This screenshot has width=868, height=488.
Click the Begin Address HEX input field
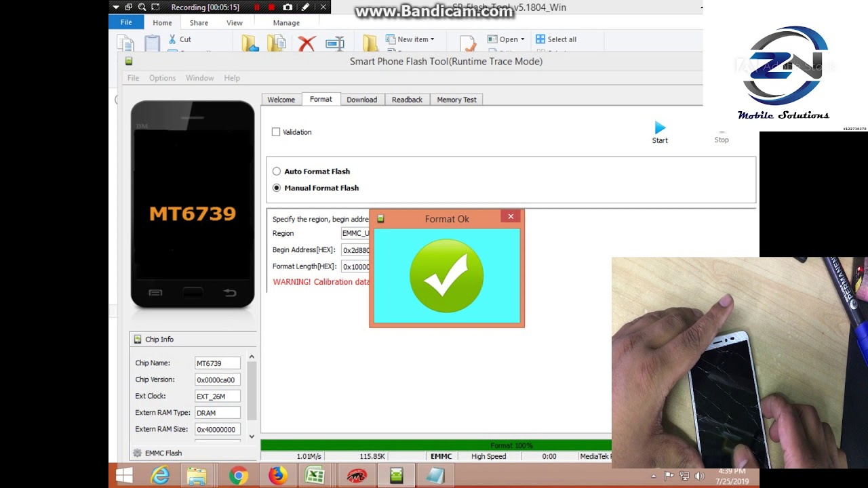click(x=355, y=250)
